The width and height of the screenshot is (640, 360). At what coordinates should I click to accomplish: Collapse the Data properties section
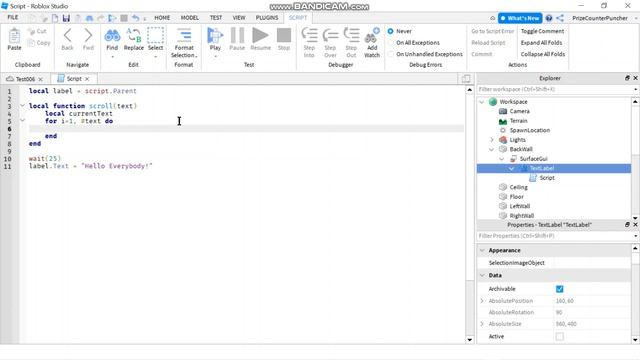482,276
